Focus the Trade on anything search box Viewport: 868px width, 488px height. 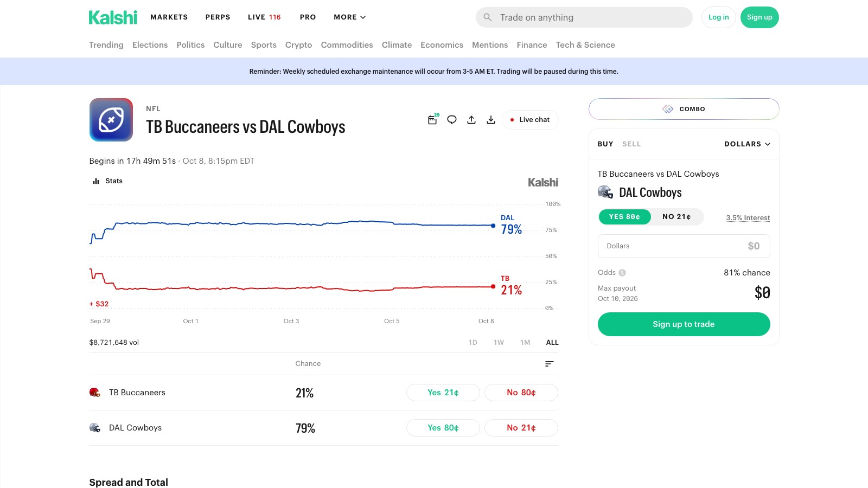click(x=584, y=17)
